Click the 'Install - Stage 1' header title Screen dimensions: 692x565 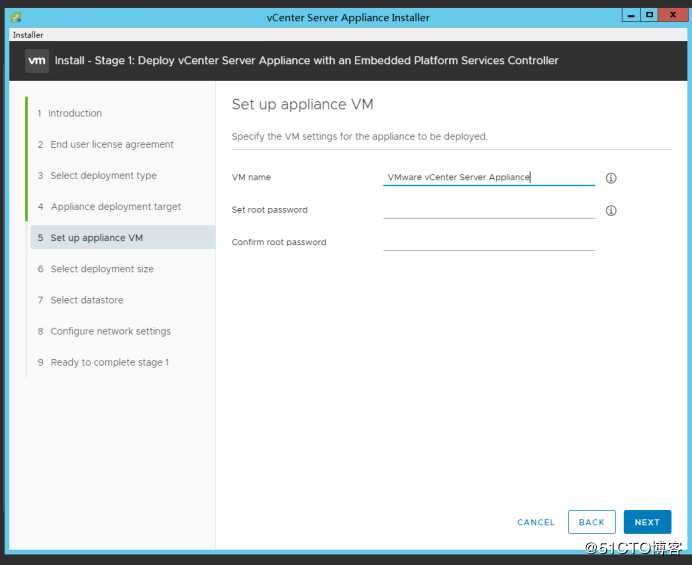(x=306, y=60)
